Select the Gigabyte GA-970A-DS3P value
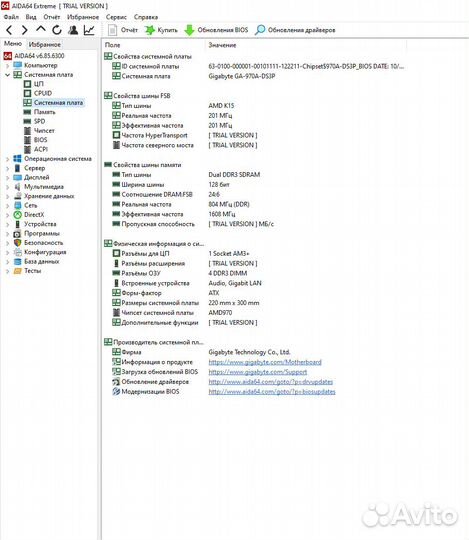The width and height of the screenshot is (469, 540). (x=242, y=76)
